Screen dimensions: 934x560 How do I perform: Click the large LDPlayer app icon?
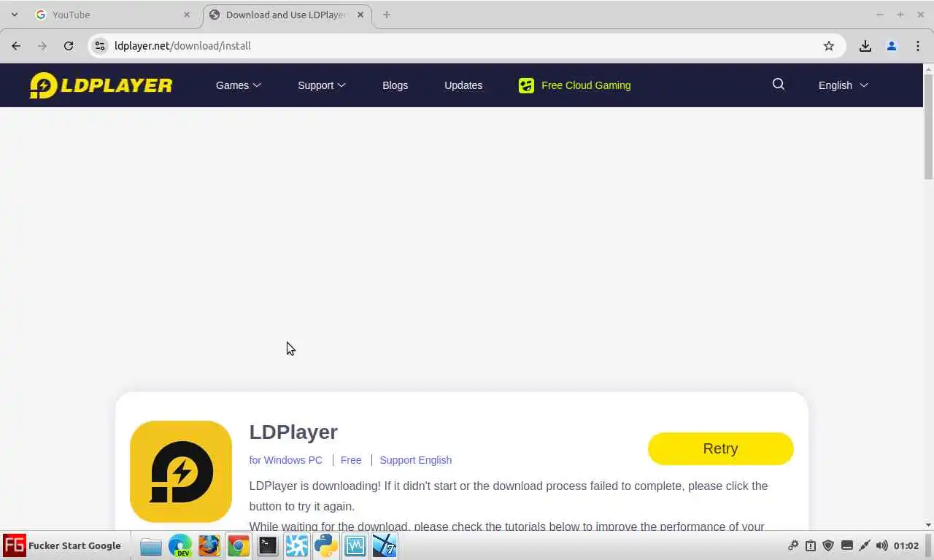coord(181,472)
